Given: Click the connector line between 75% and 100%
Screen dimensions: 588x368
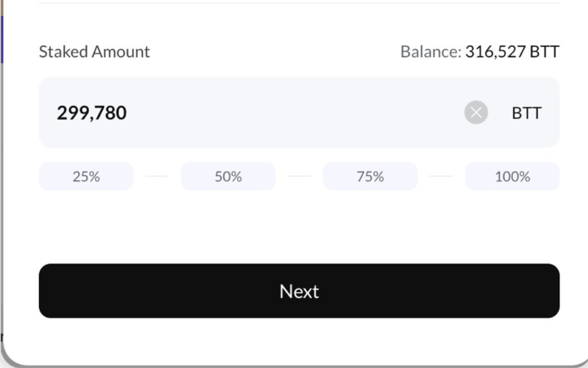Looking at the screenshot, I should [x=441, y=176].
